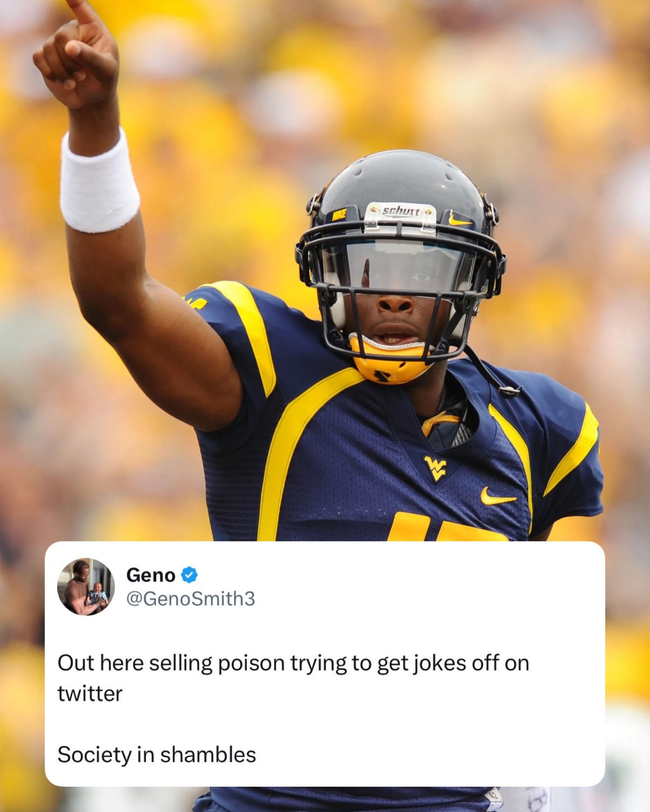
Task: Click the small NIKE label on the helmet's left side
Action: (x=338, y=214)
